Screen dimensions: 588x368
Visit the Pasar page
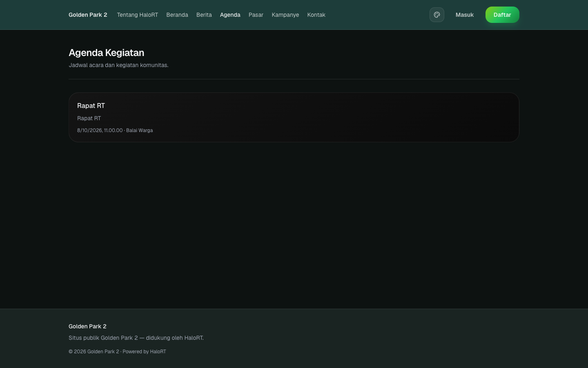coord(256,15)
